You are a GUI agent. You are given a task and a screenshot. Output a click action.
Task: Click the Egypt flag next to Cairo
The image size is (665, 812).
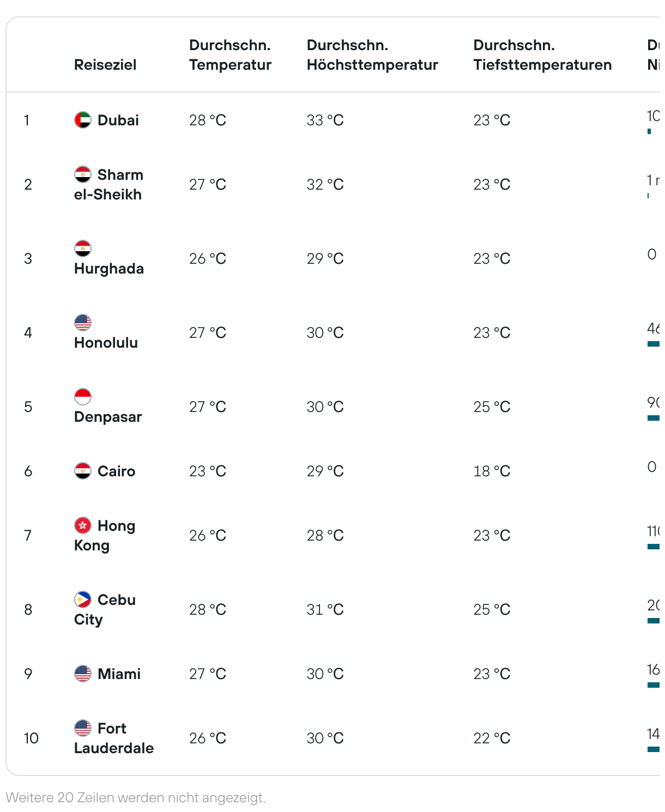tap(83, 471)
